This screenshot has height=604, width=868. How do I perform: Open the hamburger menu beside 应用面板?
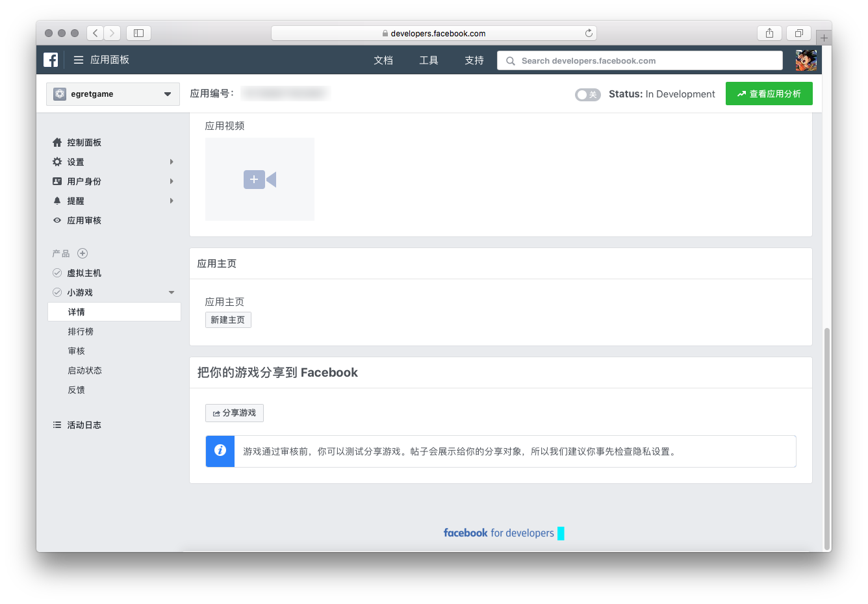pos(79,60)
